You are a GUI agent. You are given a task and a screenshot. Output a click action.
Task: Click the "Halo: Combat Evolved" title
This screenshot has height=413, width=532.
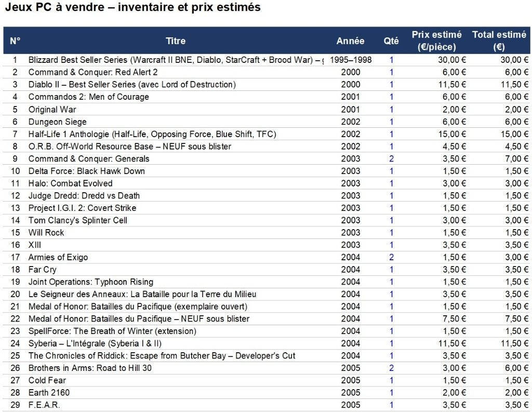click(x=70, y=183)
